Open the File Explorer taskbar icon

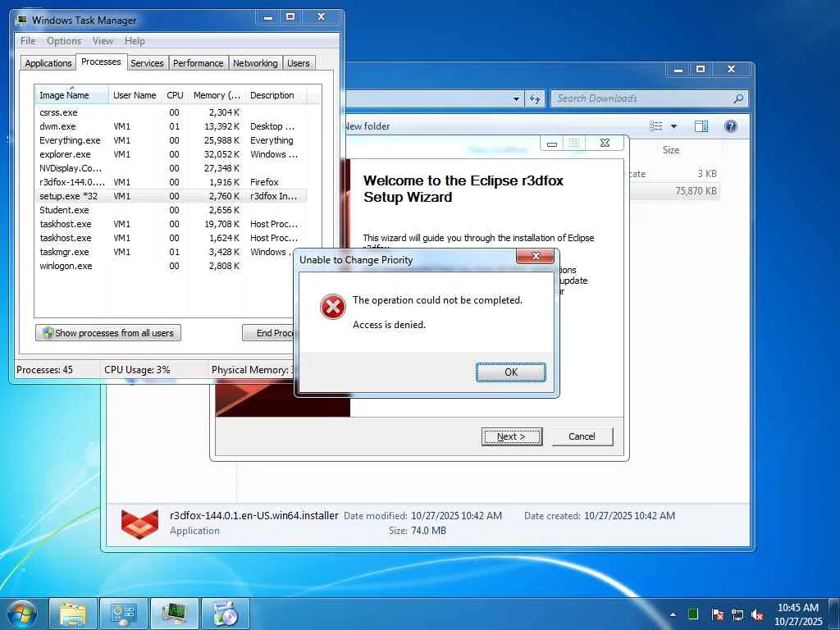pos(73,614)
